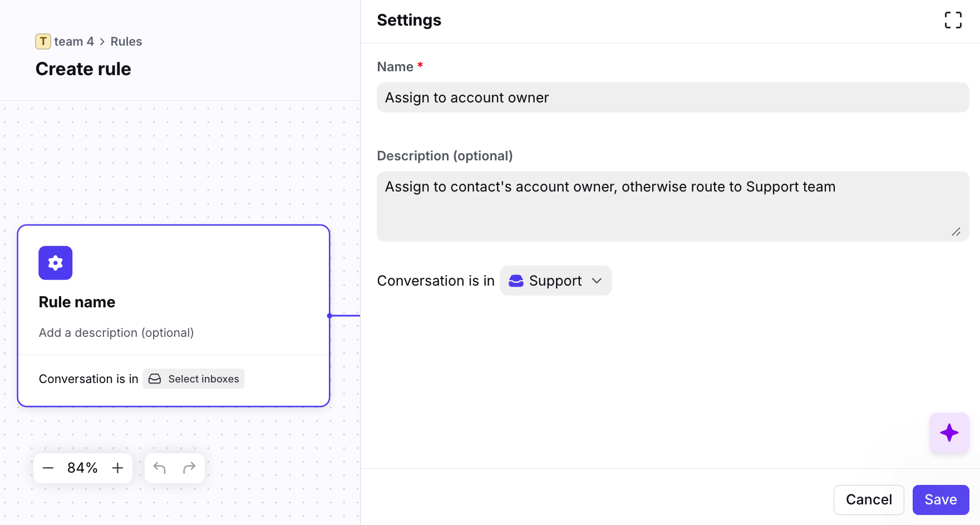Undo the last canvas action
980x525 pixels.
coord(160,468)
